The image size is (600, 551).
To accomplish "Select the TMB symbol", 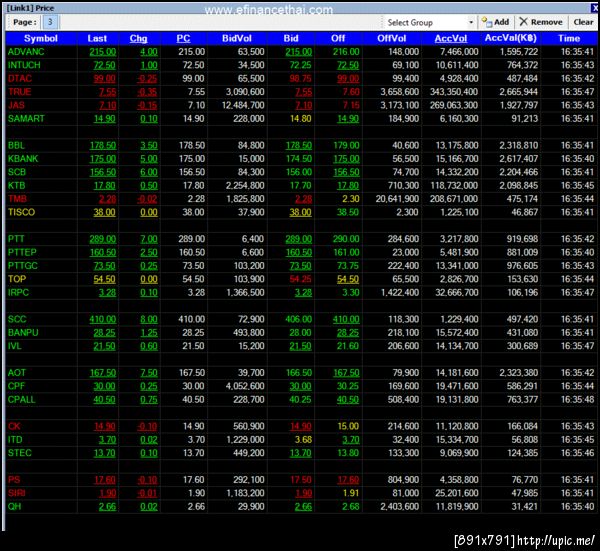I will (17, 199).
